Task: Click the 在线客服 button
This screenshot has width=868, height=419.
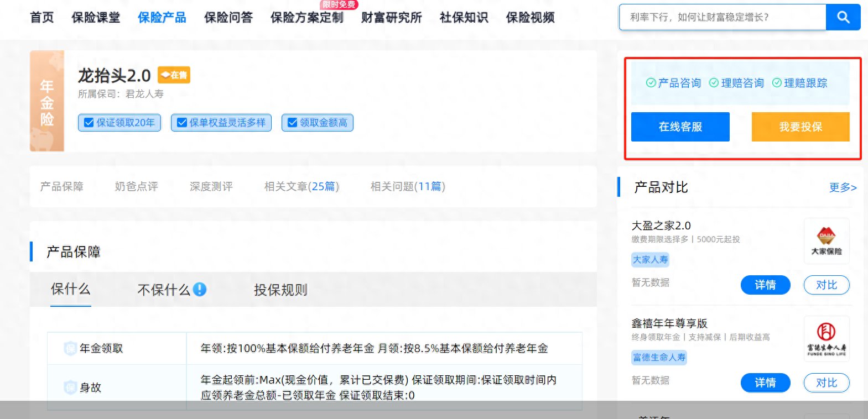Action: [x=680, y=127]
